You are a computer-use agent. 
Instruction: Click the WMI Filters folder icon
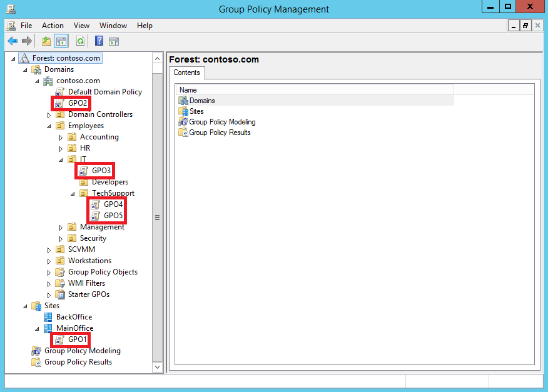(x=60, y=283)
